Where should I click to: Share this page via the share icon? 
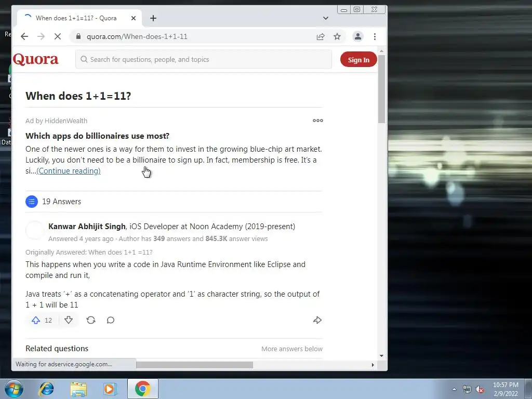(x=320, y=37)
